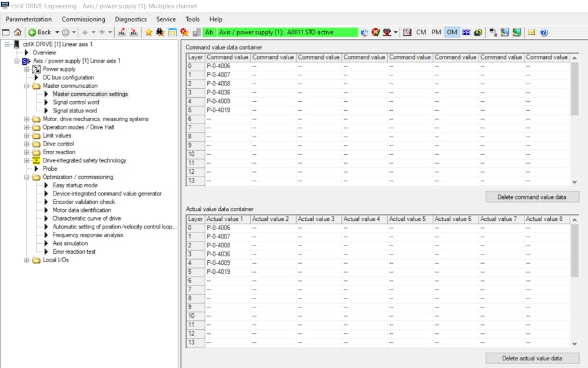Click the yellow envelope messages icon

click(531, 32)
